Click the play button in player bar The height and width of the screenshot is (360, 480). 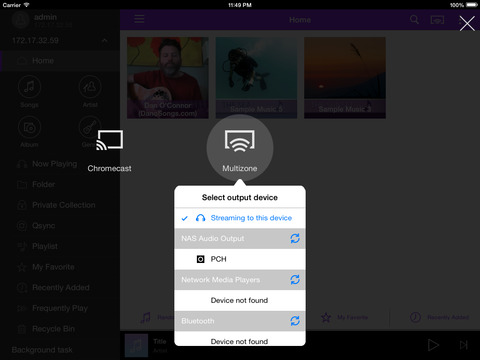click(433, 345)
